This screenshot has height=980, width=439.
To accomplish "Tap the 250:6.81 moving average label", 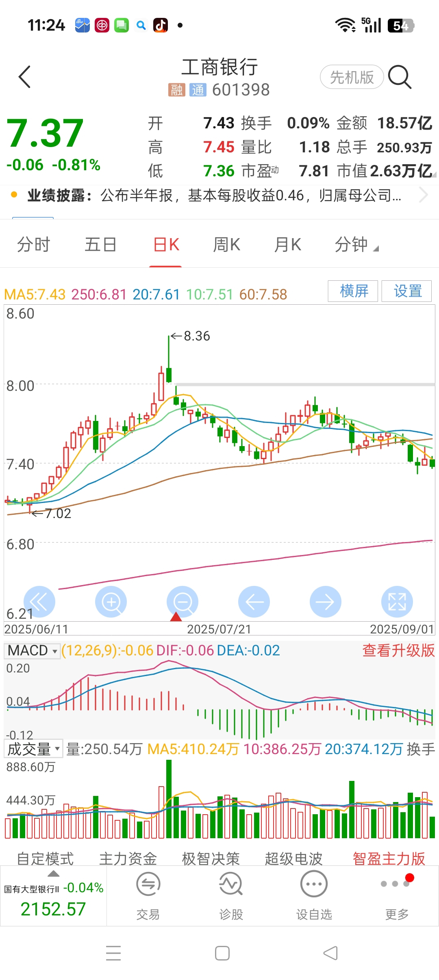I will point(99,294).
